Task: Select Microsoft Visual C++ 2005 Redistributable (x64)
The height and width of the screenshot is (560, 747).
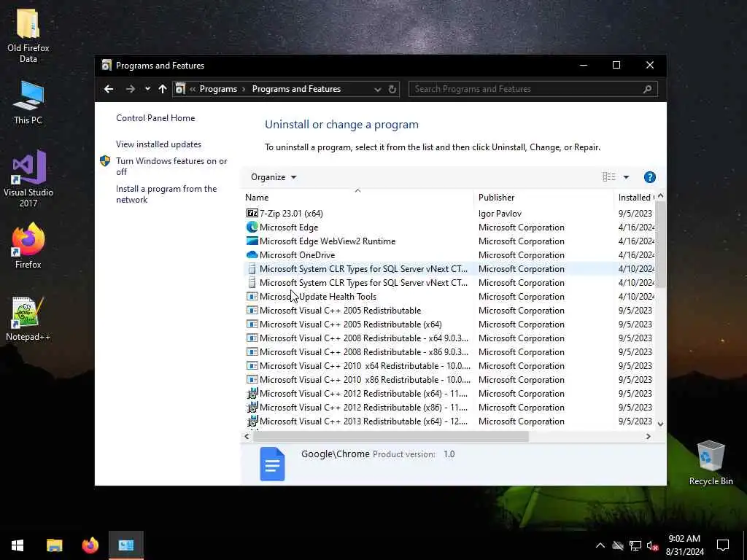Action: (x=450, y=324)
